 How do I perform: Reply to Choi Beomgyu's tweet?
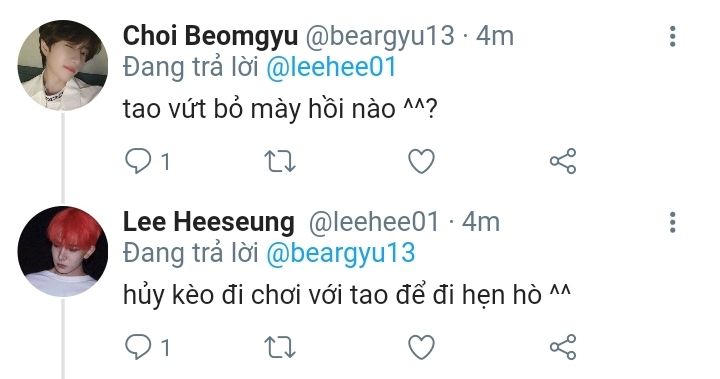[138, 161]
